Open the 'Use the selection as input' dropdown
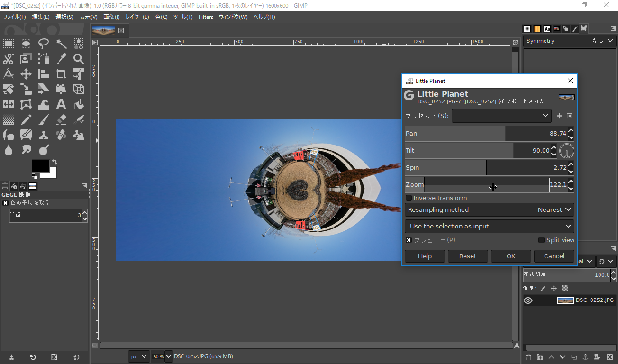Screen dimensions: 618x364 [x=490, y=226]
